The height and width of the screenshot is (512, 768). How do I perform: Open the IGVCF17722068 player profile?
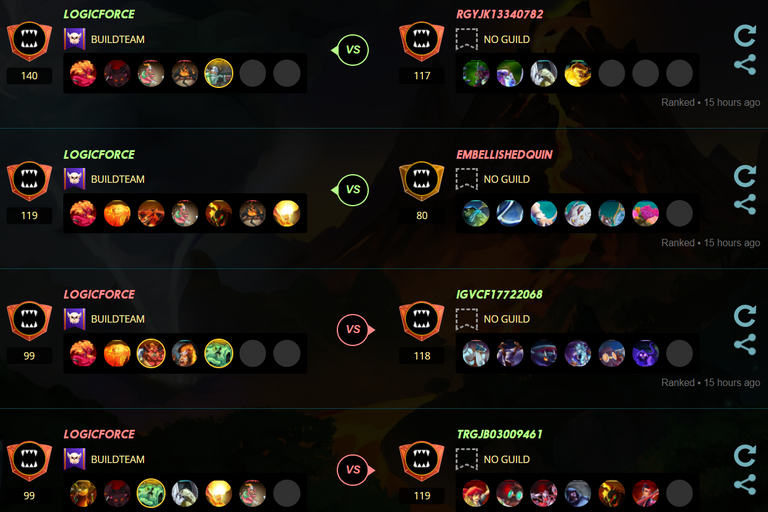point(499,294)
